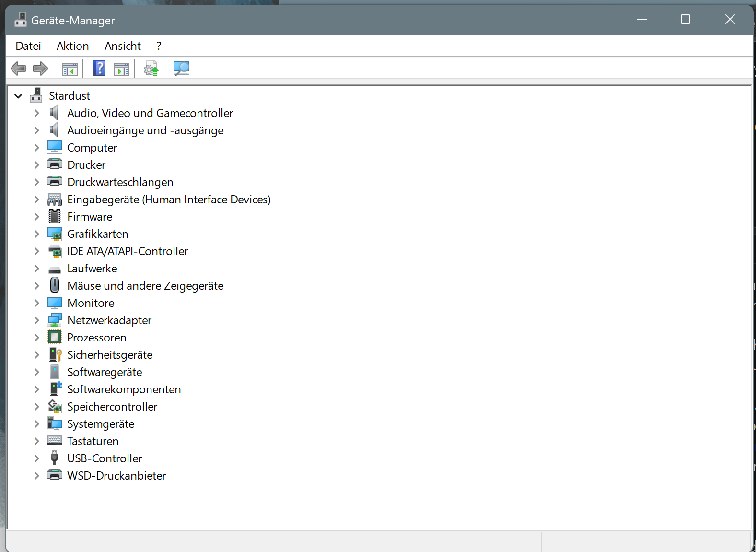This screenshot has width=756, height=552.
Task: Click the Drucker printer icon
Action: [55, 164]
